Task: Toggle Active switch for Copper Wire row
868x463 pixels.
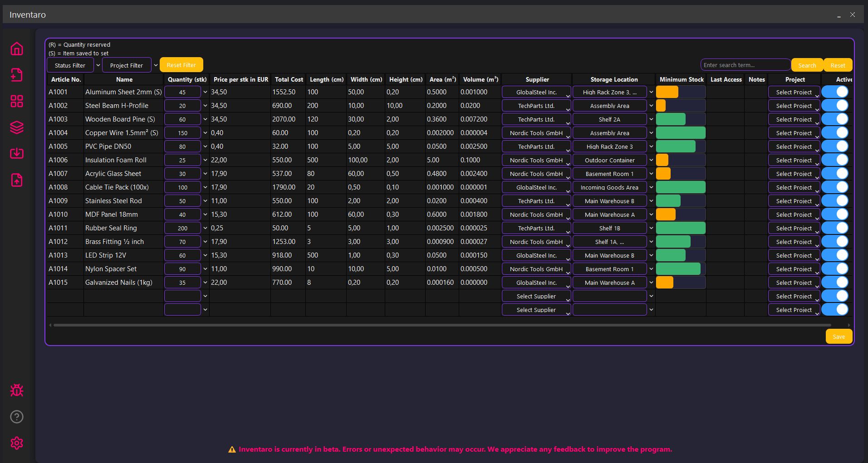Action: coord(835,132)
